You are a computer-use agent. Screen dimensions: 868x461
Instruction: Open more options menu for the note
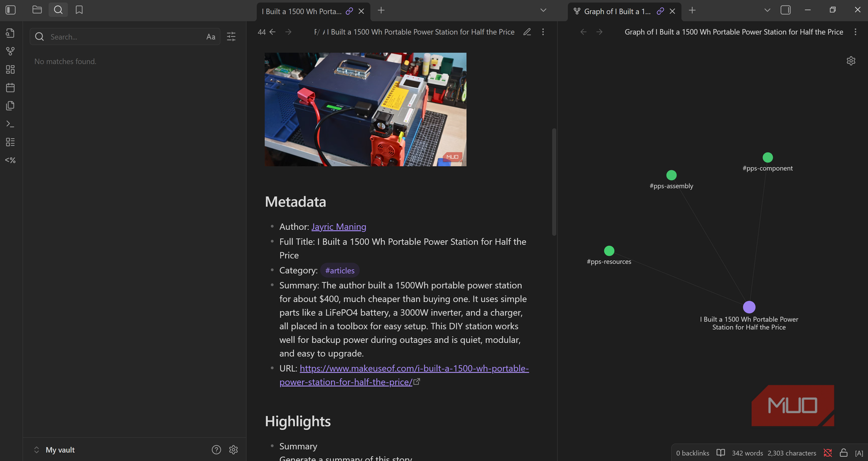pos(543,32)
